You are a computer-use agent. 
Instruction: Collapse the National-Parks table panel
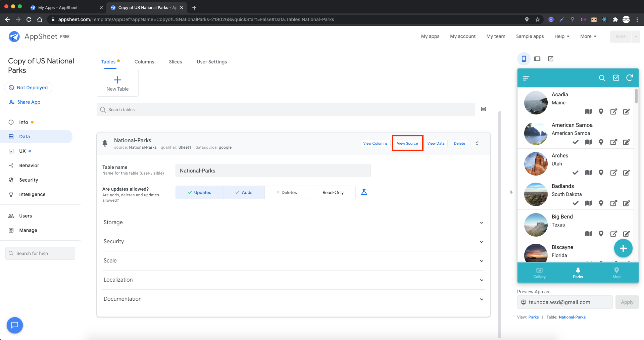(x=477, y=143)
